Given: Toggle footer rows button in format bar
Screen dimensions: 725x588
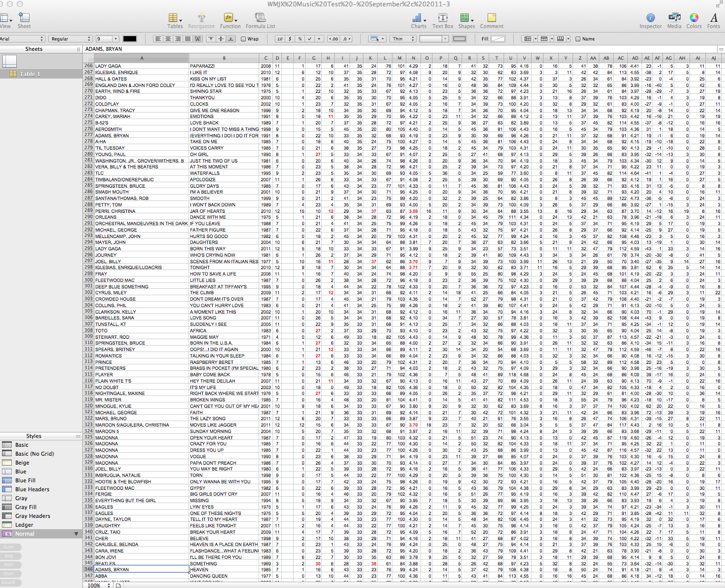Looking at the screenshot, I should [560, 39].
